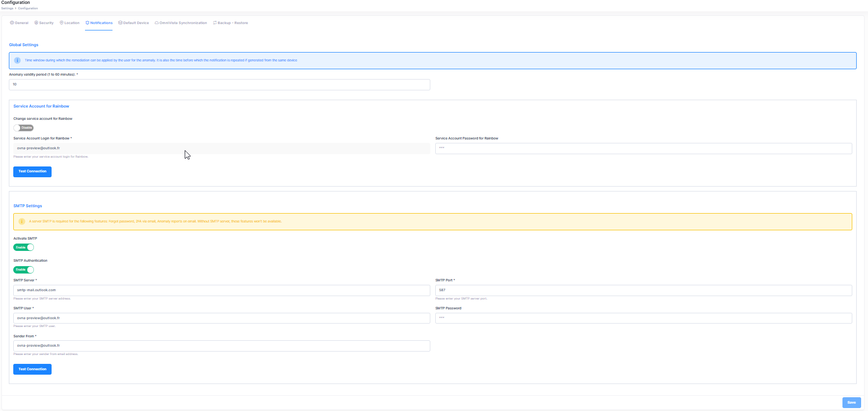Click the Notifications bell icon

(87, 23)
